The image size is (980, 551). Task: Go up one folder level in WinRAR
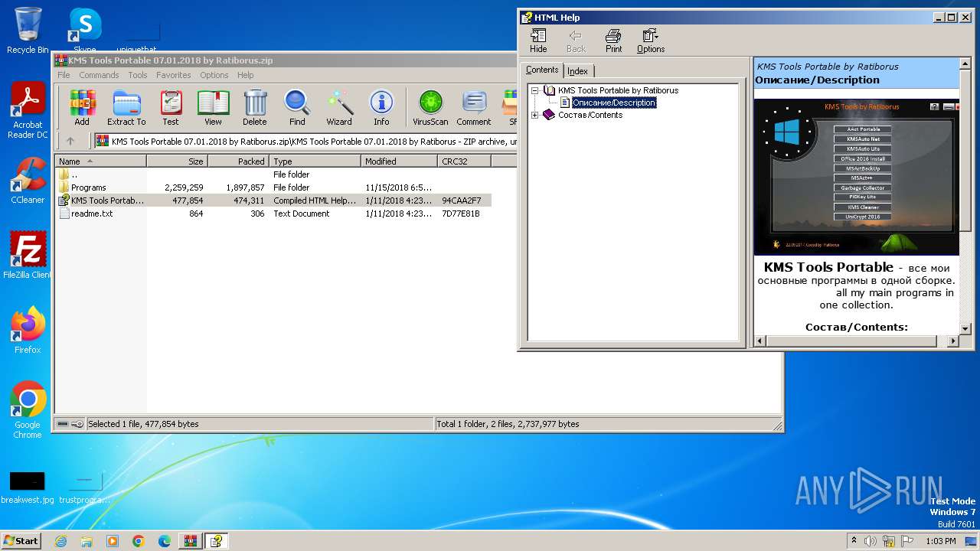click(x=70, y=141)
